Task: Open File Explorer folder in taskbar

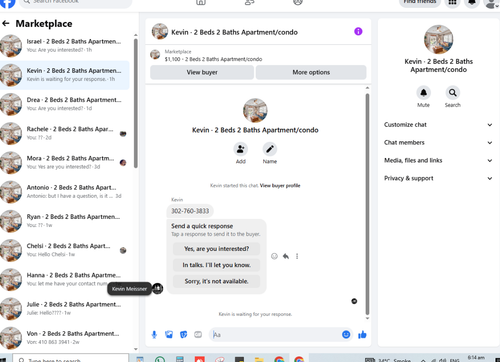Action: 259,359
